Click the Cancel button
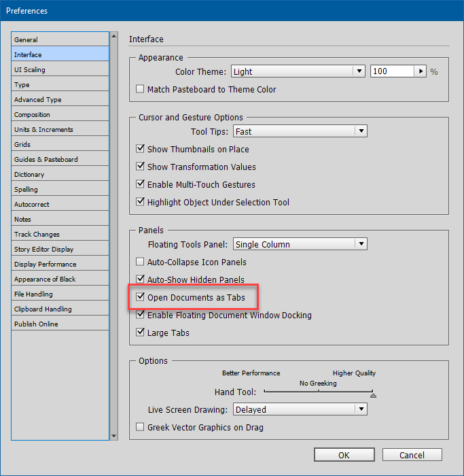The image size is (464, 476). 412,455
